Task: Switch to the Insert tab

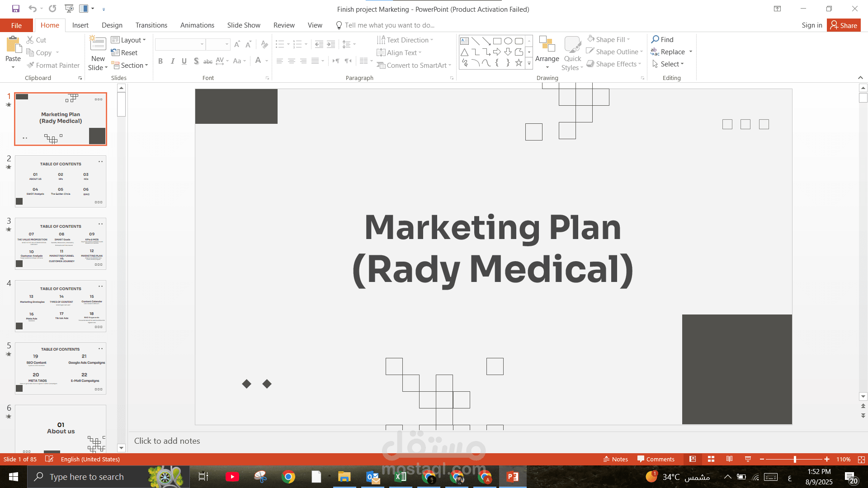Action: (80, 25)
